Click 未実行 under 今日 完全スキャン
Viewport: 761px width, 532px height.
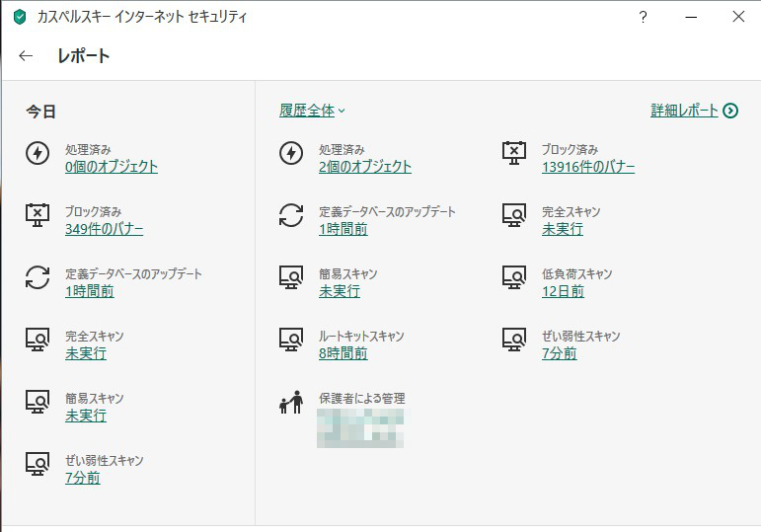point(86,353)
